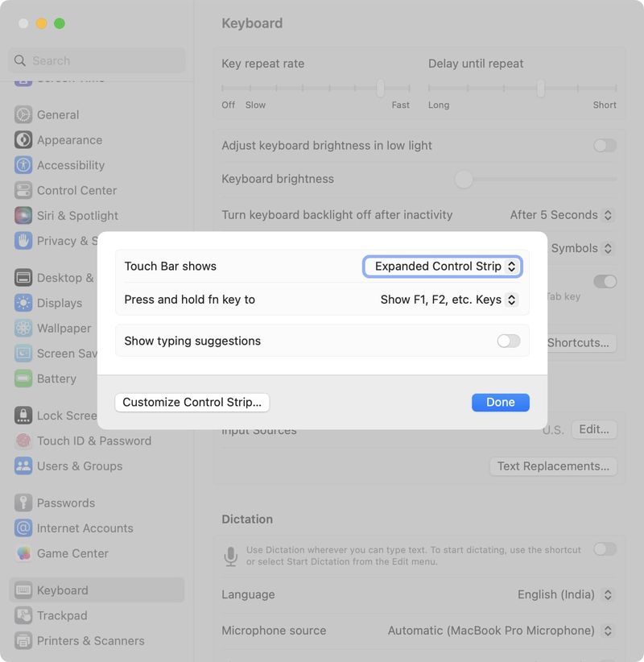
Task: Toggle the Dictation switch
Action: [x=605, y=549]
